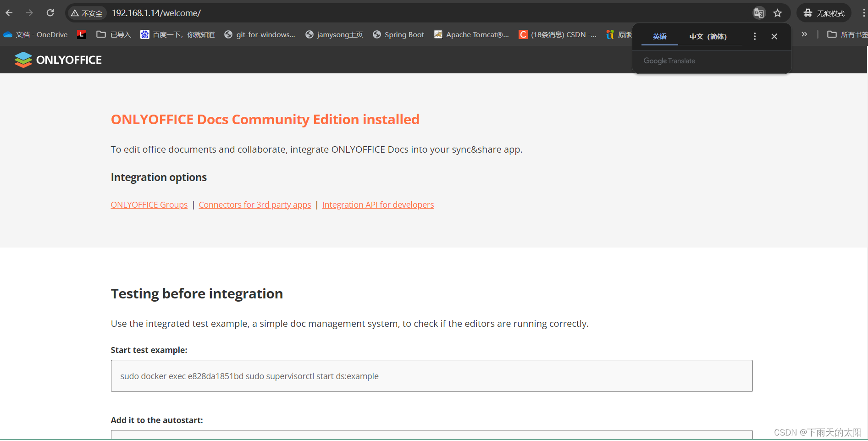Open the jamysong主页 bookmark
Screen dimensions: 868x441
pos(334,34)
